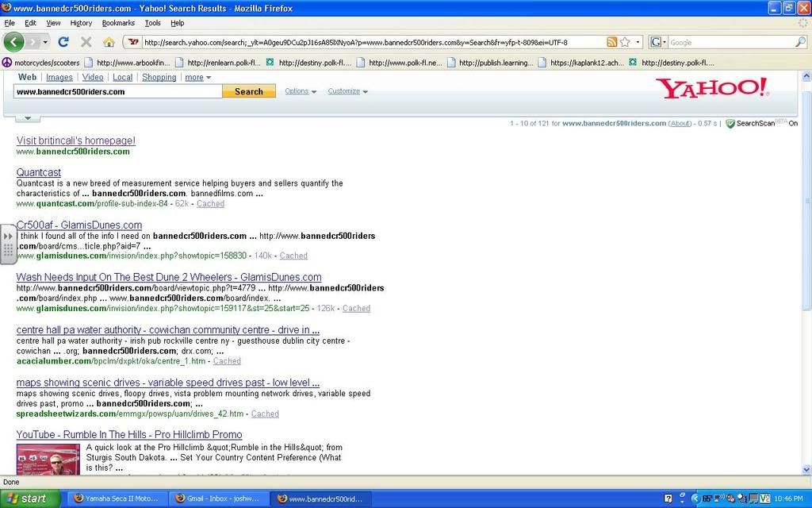Image resolution: width=812 pixels, height=508 pixels.
Task: Open the Home page icon
Action: point(109,42)
